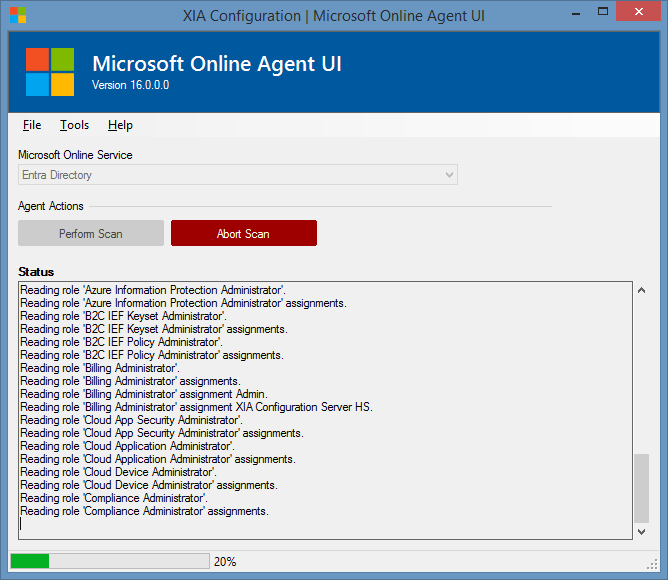Click line "Reading role 'Cloud Device Administrator'."
Screen dimensions: 668x580
click(x=118, y=472)
